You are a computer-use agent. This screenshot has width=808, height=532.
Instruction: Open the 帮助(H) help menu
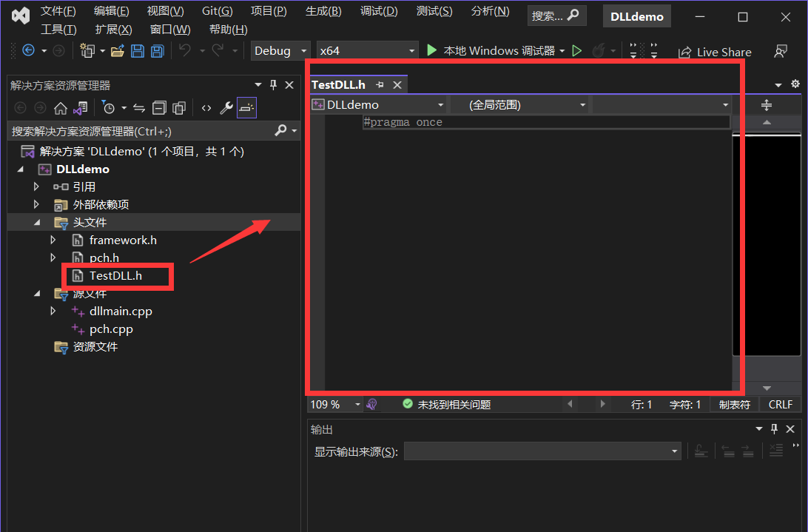229,30
